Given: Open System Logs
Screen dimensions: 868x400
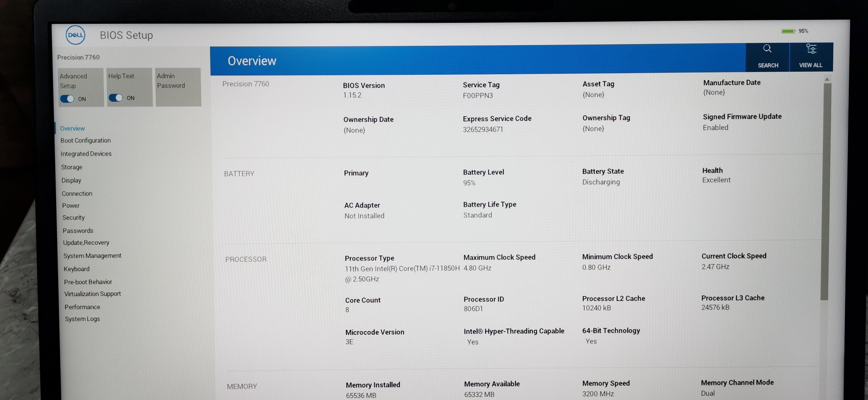Looking at the screenshot, I should (82, 319).
